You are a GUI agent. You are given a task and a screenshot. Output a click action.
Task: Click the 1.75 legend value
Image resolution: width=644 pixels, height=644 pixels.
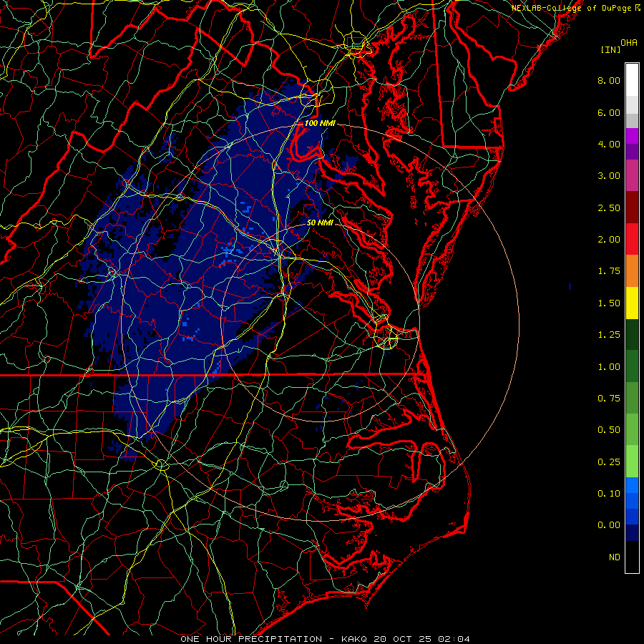(x=609, y=271)
